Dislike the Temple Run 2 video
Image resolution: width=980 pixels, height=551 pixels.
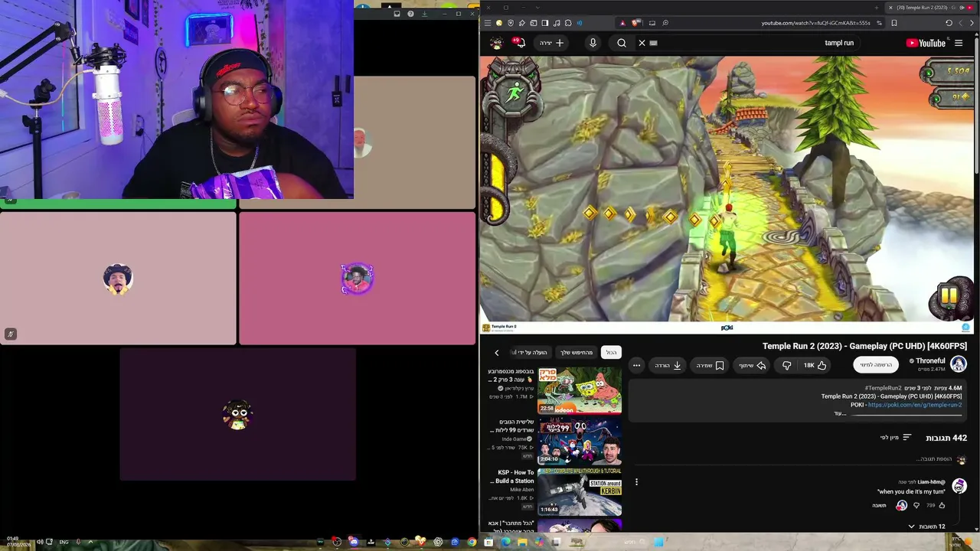pos(786,365)
